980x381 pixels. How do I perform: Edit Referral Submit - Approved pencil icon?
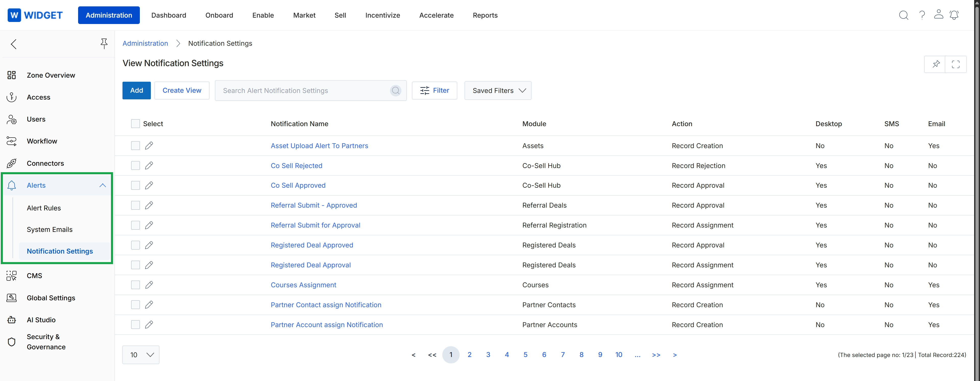pos(149,205)
